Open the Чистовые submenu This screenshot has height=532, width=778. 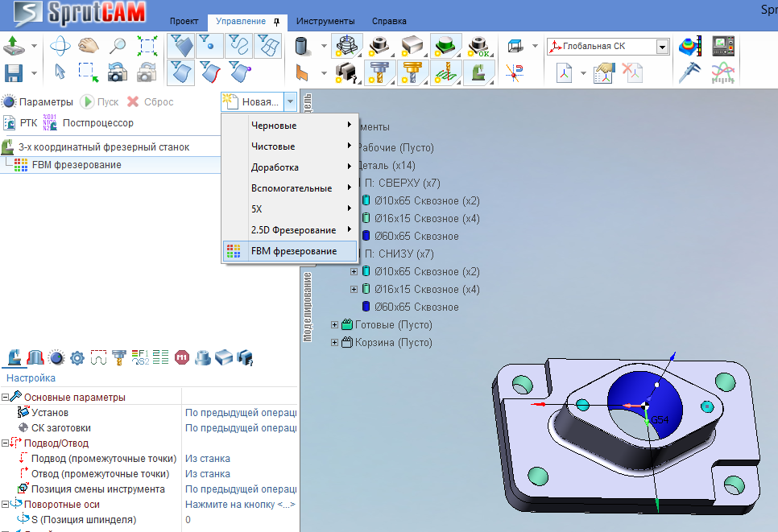[290, 146]
